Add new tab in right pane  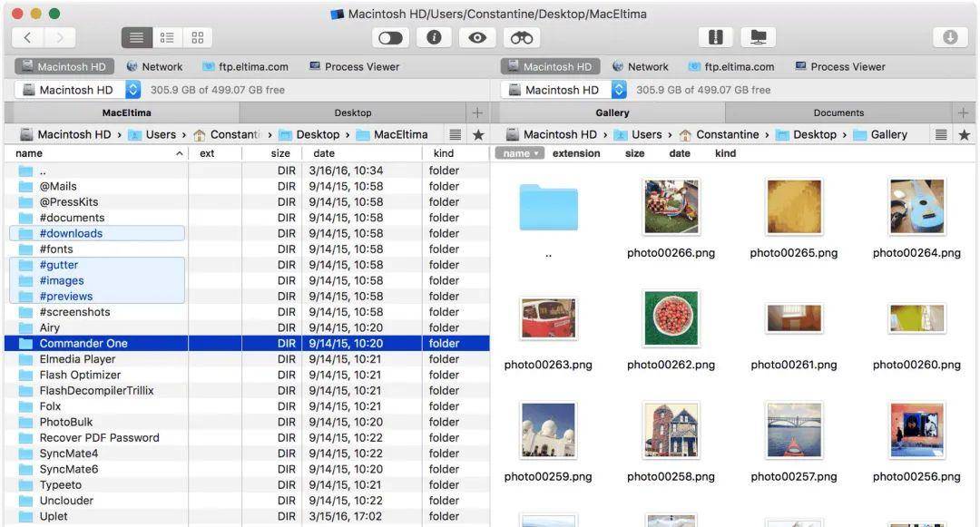pos(963,113)
